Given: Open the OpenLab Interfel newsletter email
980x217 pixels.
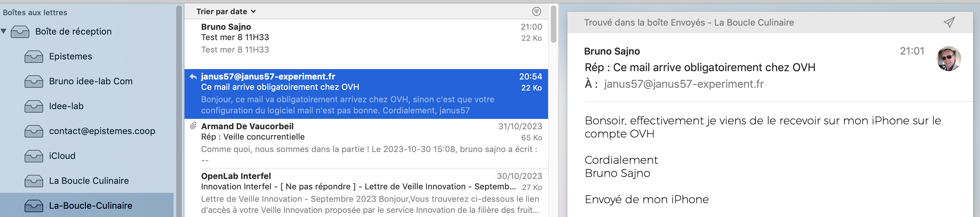Looking at the screenshot, I should (365, 192).
